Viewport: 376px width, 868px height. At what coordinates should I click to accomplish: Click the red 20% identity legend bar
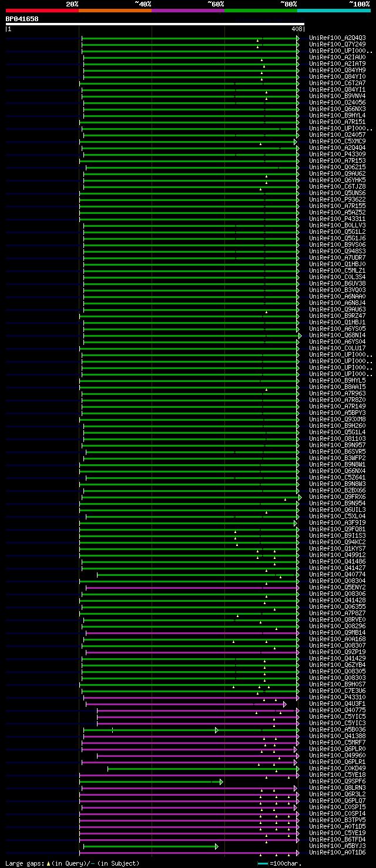pyautogui.click(x=42, y=11)
